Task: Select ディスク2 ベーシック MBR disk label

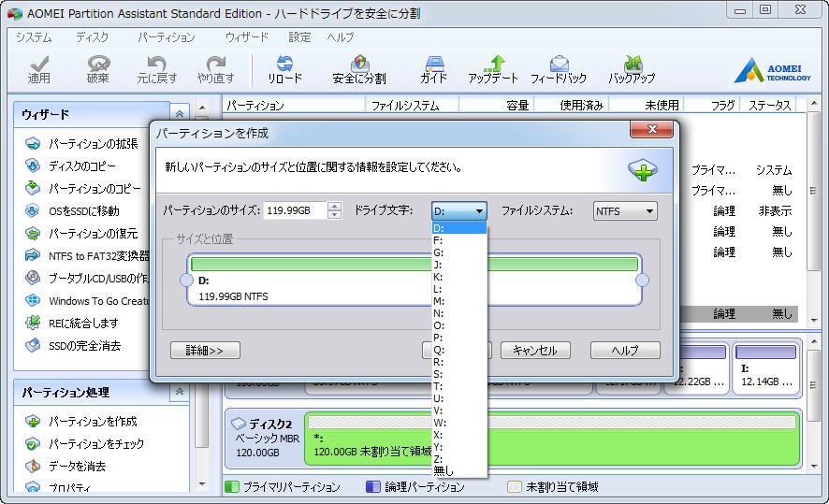Action: 266,438
